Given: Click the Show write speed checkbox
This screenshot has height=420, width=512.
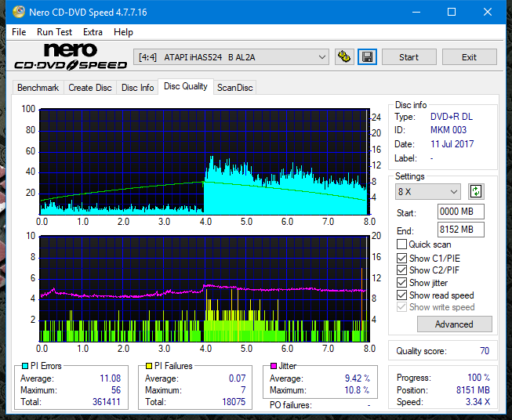Looking at the screenshot, I should coord(401,307).
